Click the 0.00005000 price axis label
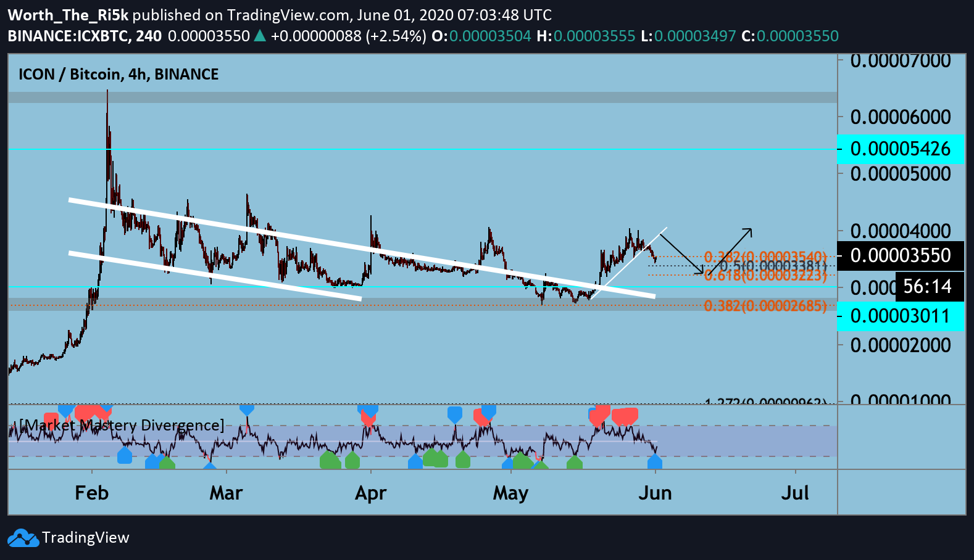Viewport: 974px width, 560px height. click(x=901, y=173)
